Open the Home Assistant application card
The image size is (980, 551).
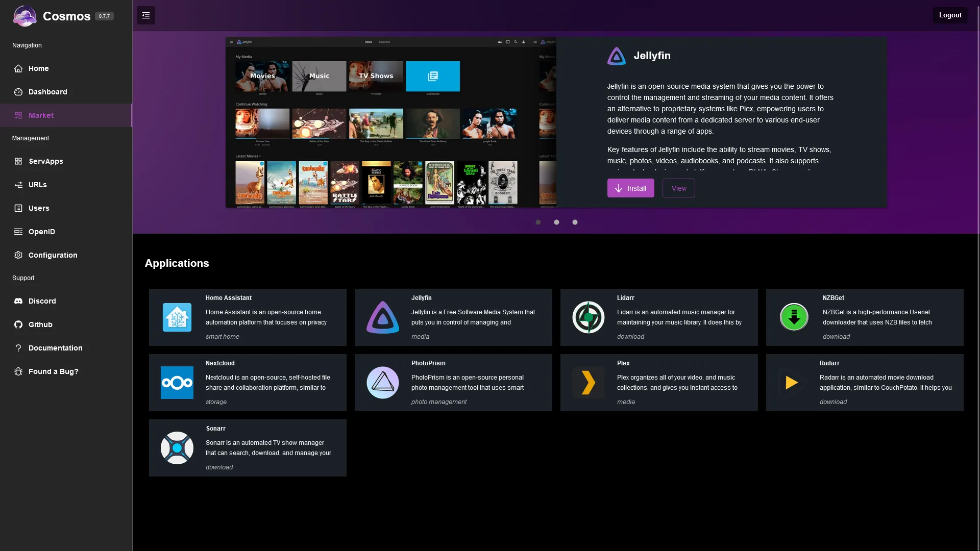coord(248,317)
